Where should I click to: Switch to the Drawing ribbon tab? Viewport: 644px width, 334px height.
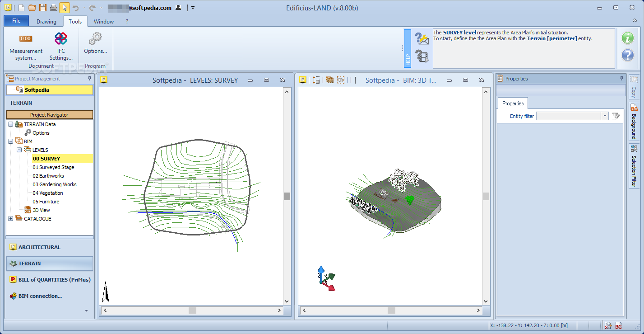(x=46, y=21)
